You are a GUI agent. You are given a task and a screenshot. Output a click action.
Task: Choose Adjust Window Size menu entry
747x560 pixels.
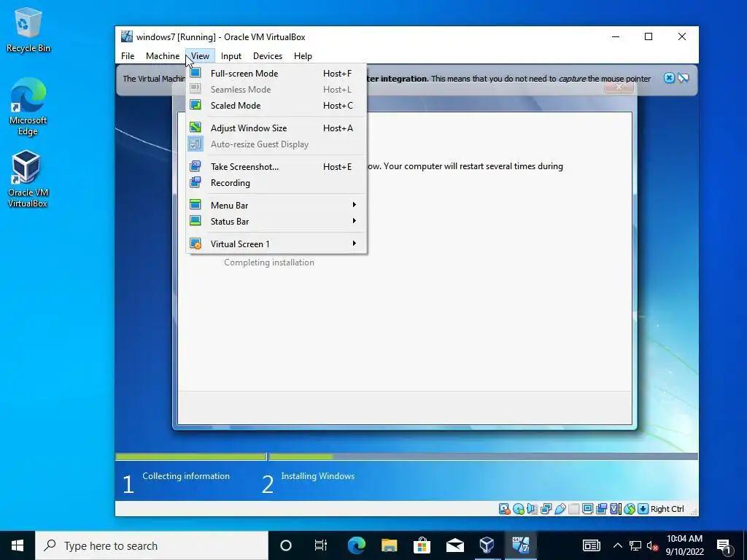point(276,128)
